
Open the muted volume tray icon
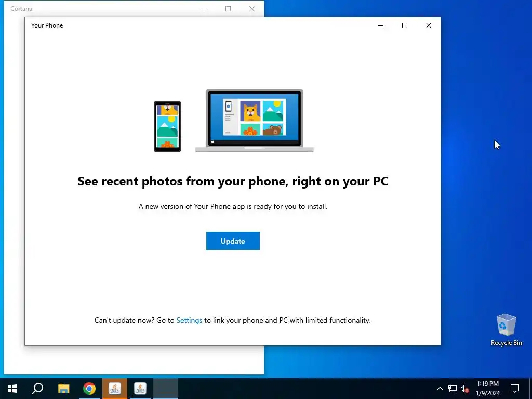coord(464,389)
